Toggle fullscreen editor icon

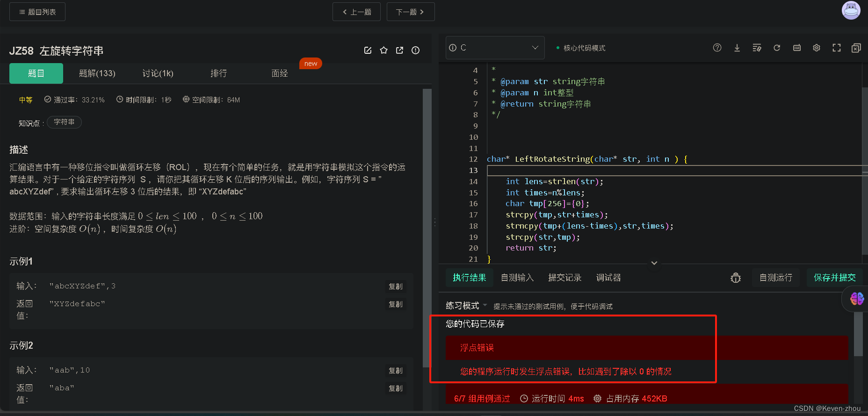coord(837,48)
